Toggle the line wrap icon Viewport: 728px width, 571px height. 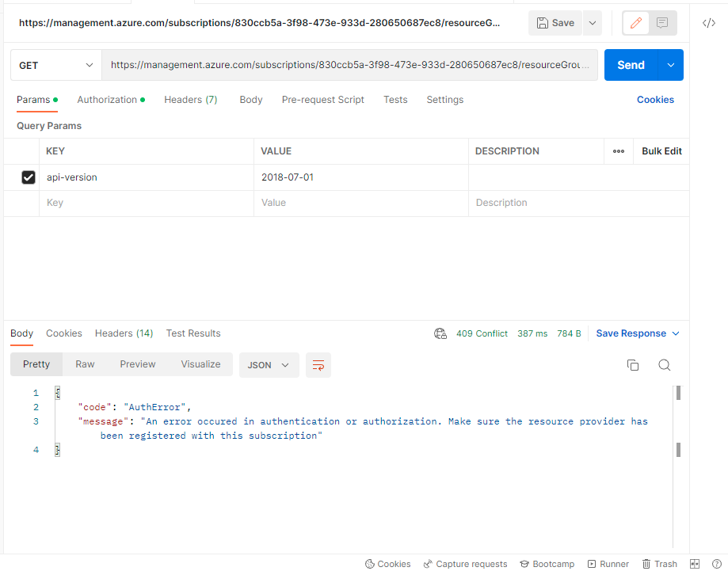[x=318, y=365]
